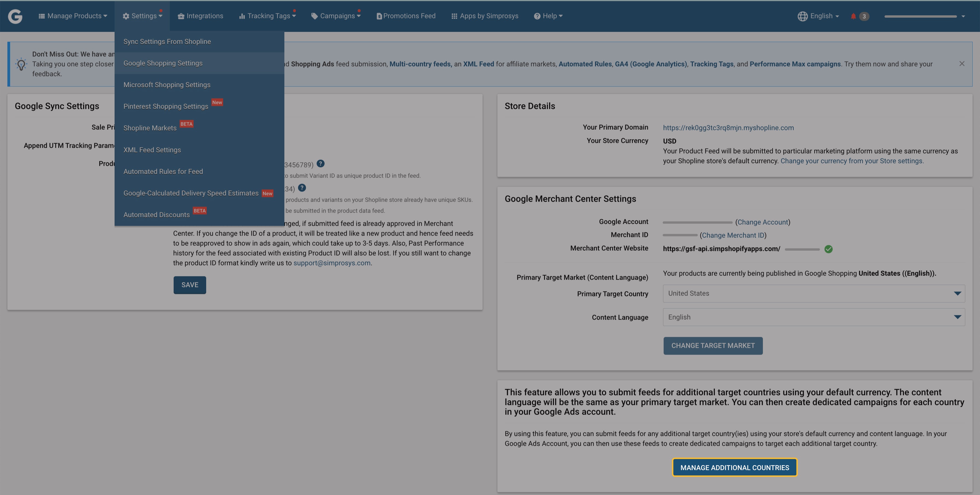This screenshot has width=980, height=495.
Task: Select Shopline Markets menu item
Action: (199, 128)
